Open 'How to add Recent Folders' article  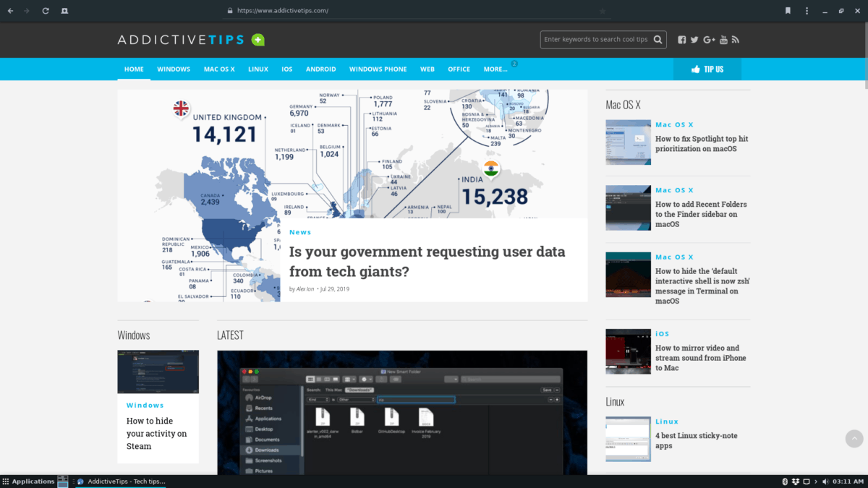[702, 214]
